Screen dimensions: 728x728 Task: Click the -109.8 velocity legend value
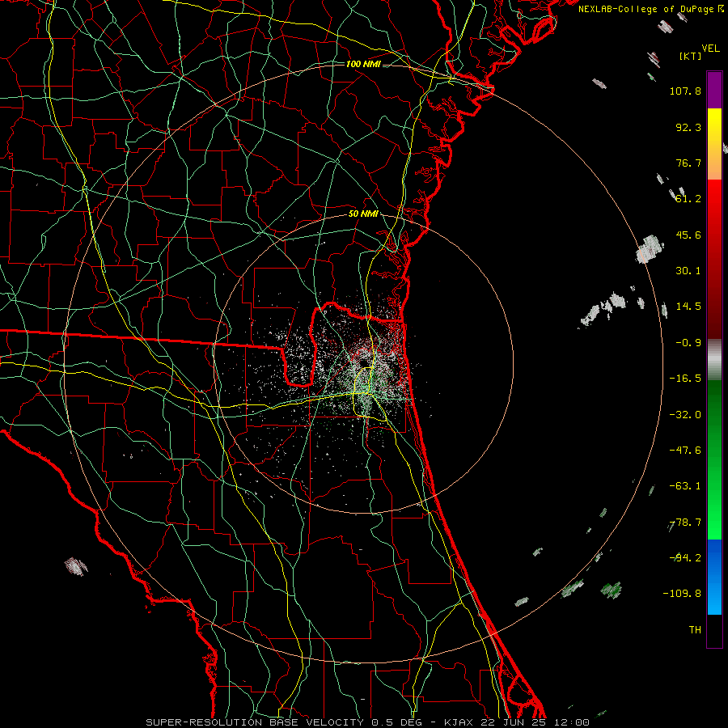click(x=682, y=594)
